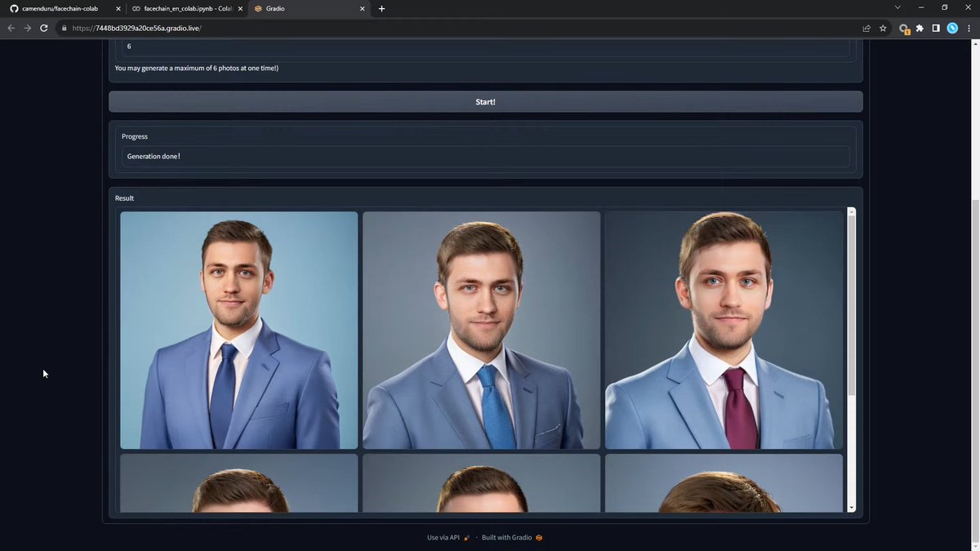
Task: Click the number of photos field showing 6
Action: [485, 47]
